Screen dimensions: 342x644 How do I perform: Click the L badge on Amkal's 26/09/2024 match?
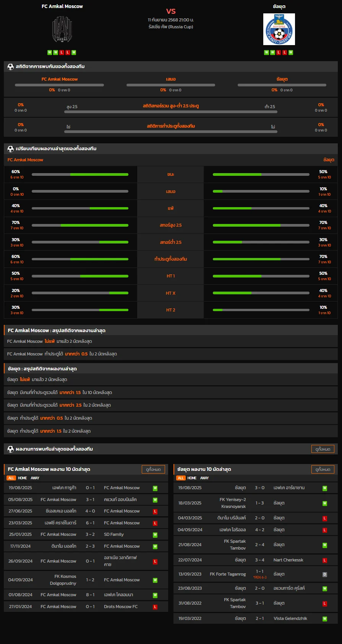point(155,561)
